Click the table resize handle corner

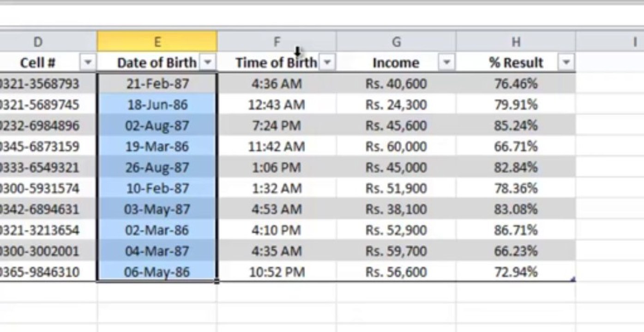tap(573, 279)
